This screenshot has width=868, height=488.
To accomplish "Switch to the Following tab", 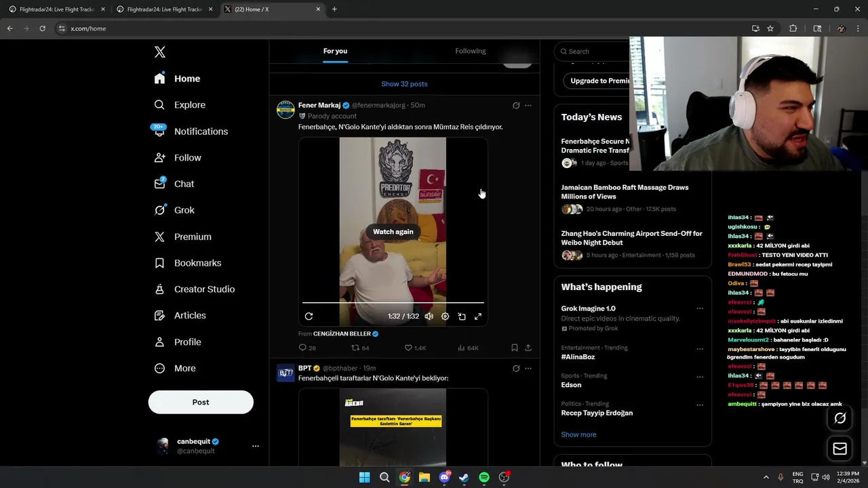I will [471, 51].
